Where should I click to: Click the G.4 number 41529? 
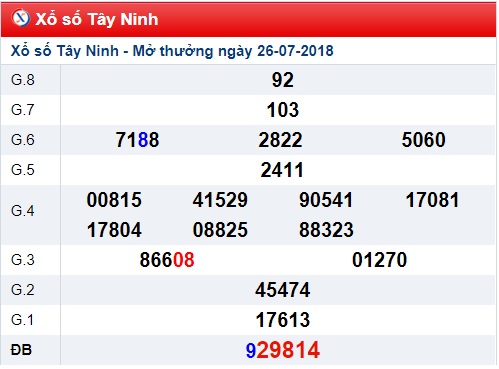(x=220, y=200)
